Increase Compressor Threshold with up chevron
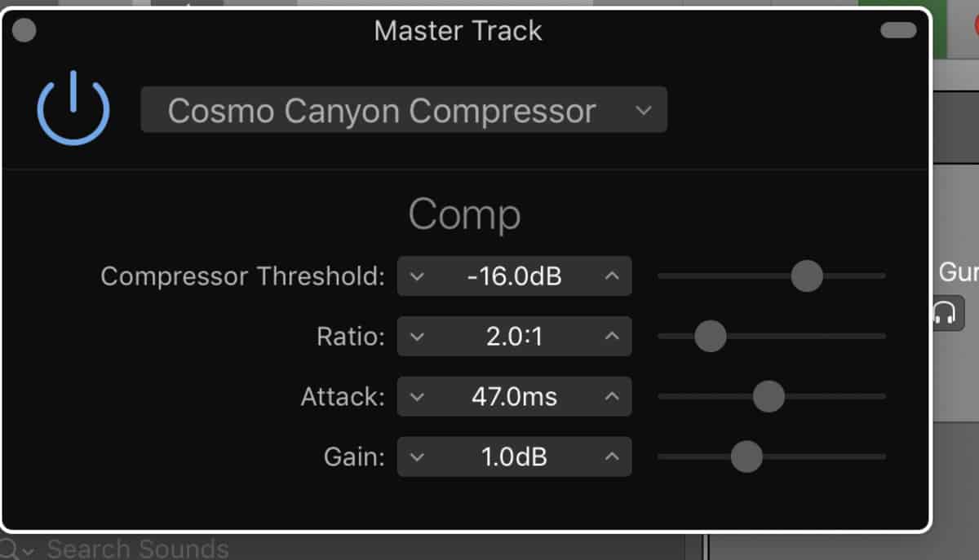This screenshot has width=979, height=560. click(x=612, y=276)
